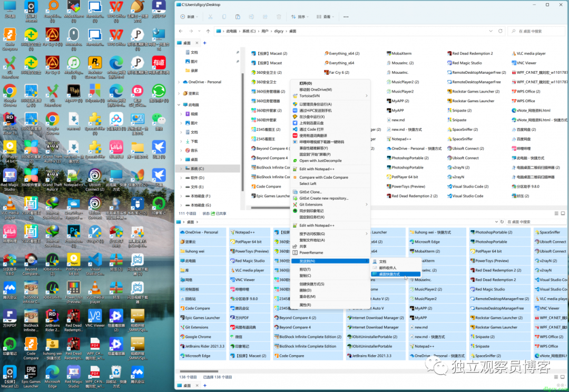Select 回收站 Recycle Bin in bottom pane
This screenshot has height=392, width=569.
(188, 299)
